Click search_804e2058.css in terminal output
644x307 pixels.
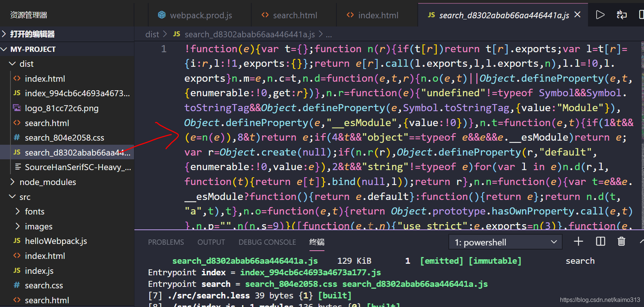tap(291, 284)
